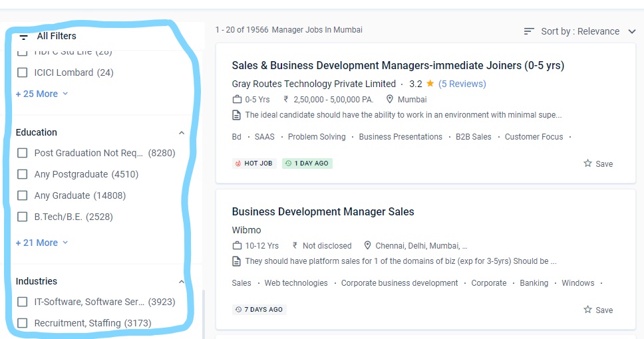This screenshot has width=644, height=339.
Task: Tick the B.Tech/B.E. checkbox
Action: pyautogui.click(x=22, y=217)
